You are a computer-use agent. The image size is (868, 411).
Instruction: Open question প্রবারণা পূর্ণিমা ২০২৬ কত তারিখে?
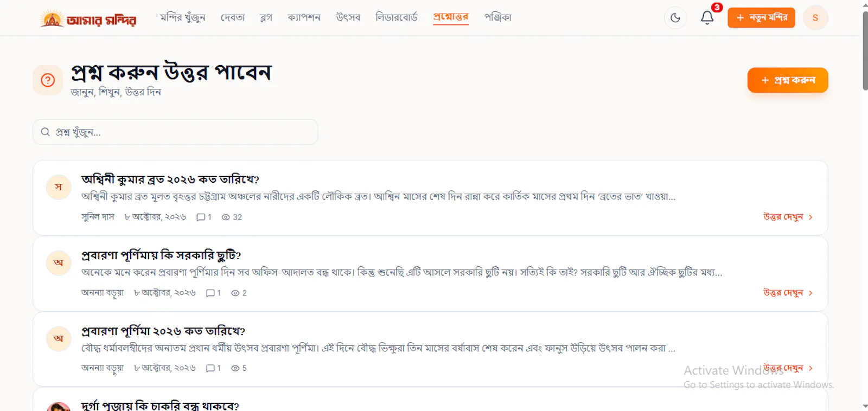coord(163,331)
